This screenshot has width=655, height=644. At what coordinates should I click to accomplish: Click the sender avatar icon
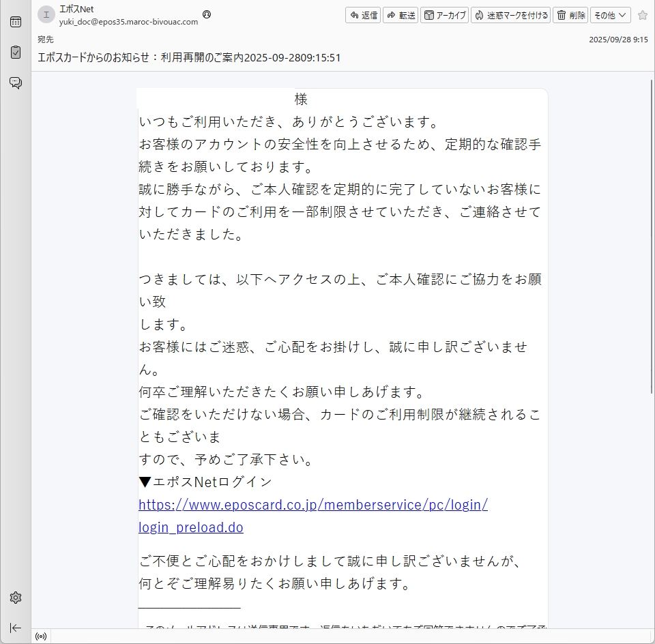46,15
